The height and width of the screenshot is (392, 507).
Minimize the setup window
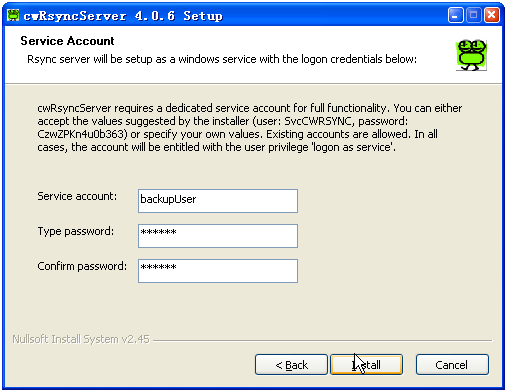tap(455, 15)
